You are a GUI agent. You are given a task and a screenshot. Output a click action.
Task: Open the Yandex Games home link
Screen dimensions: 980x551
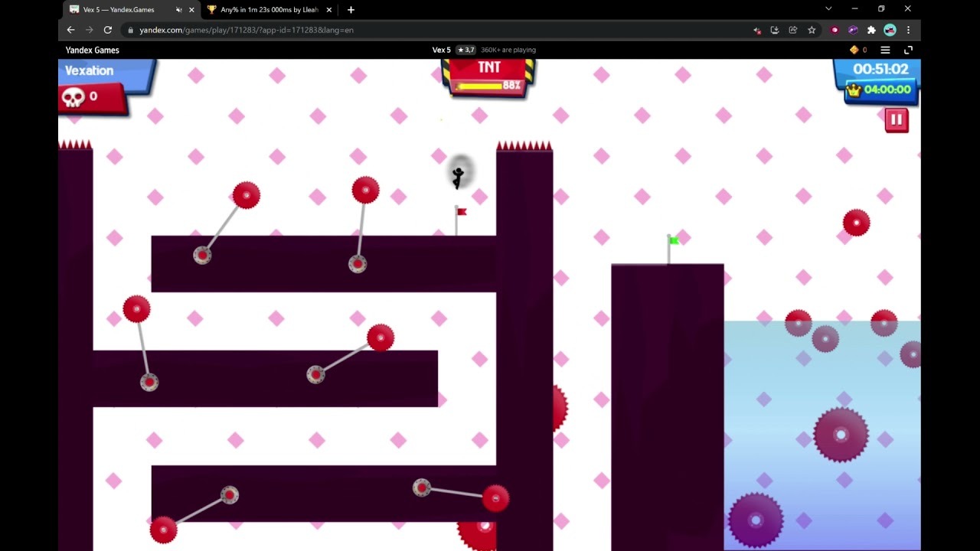click(x=92, y=50)
